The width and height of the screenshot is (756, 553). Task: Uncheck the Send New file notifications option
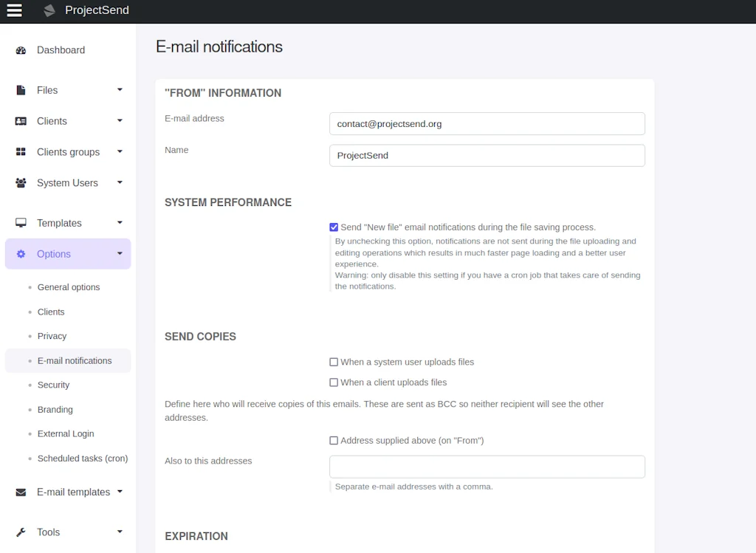[x=334, y=227]
